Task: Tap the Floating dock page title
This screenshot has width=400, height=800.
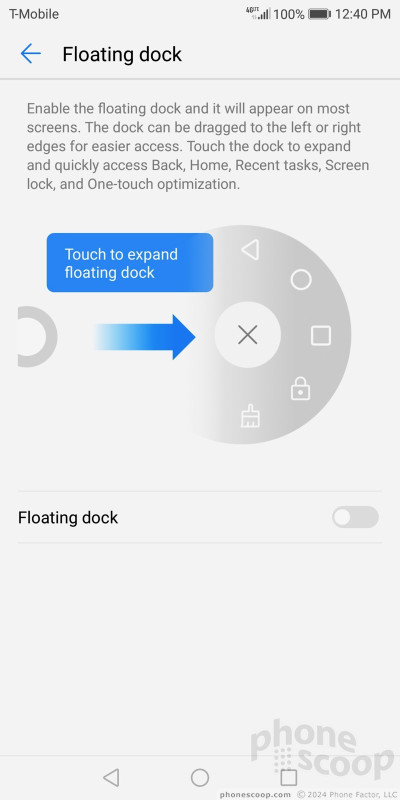Action: [x=122, y=54]
